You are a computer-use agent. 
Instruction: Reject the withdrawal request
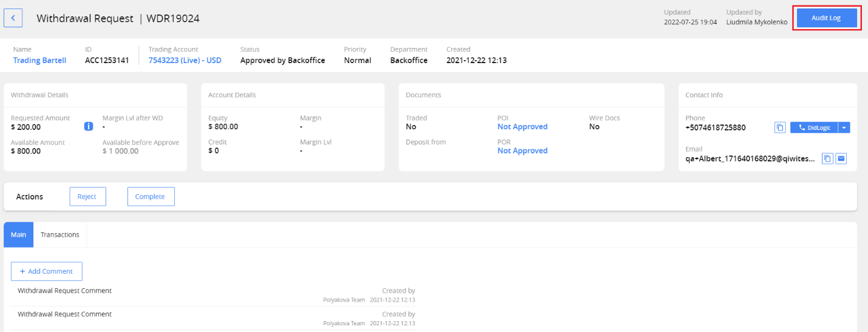(x=87, y=197)
